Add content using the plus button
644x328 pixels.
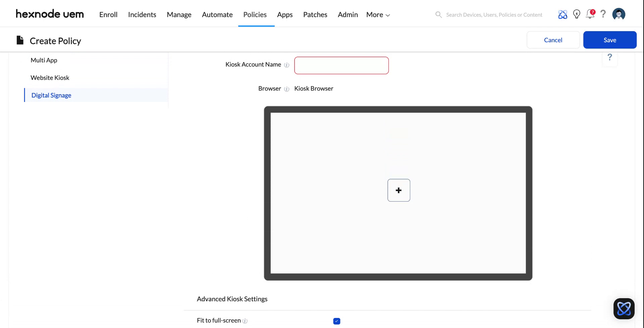point(398,190)
